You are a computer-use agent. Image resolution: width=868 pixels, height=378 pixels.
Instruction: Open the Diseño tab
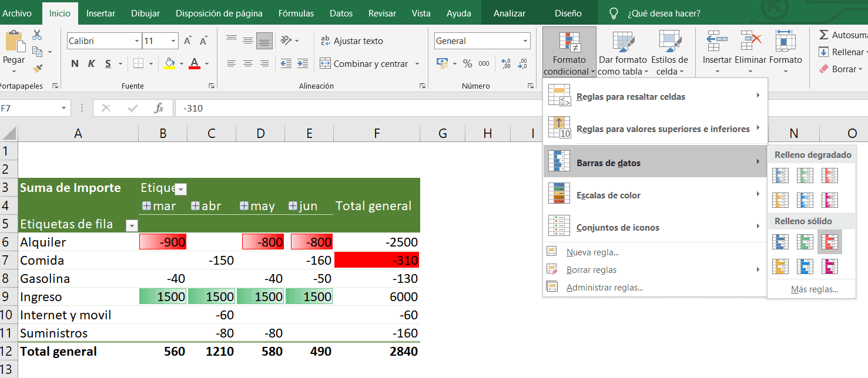coord(568,13)
